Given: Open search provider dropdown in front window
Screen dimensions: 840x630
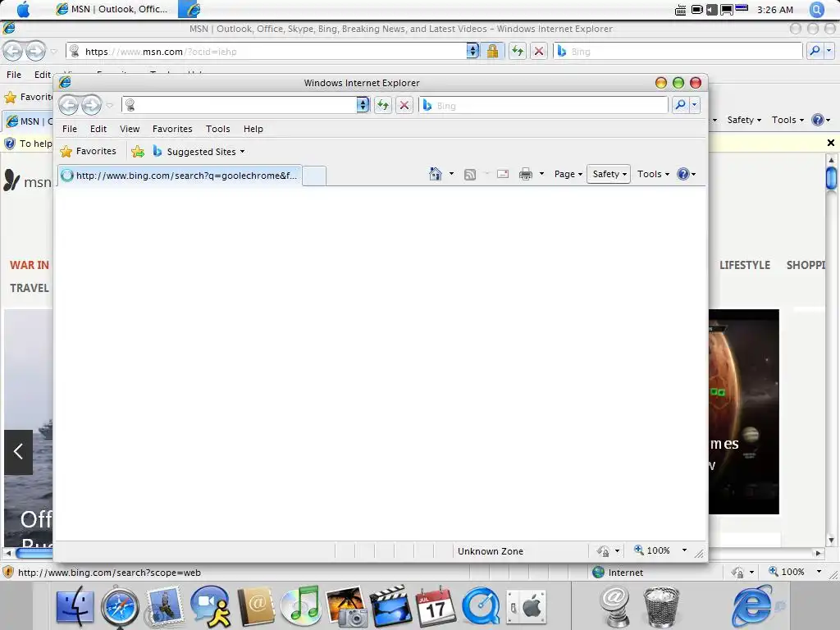Looking at the screenshot, I should 694,105.
